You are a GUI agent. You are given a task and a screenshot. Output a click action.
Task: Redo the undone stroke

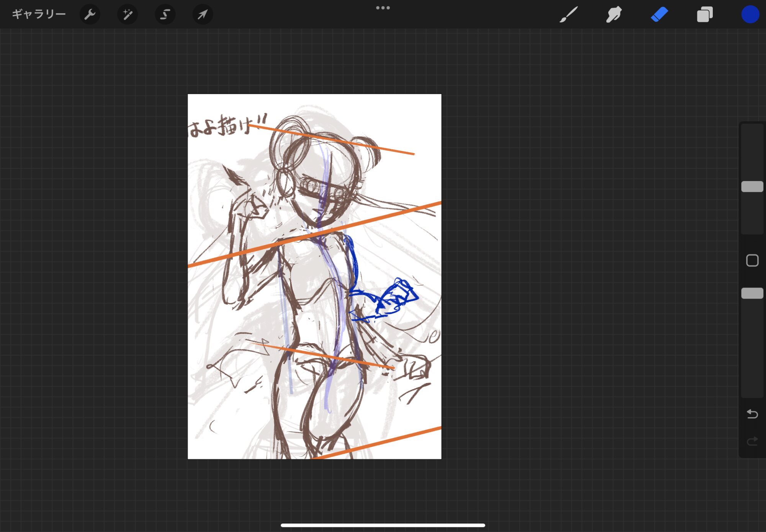click(x=752, y=441)
